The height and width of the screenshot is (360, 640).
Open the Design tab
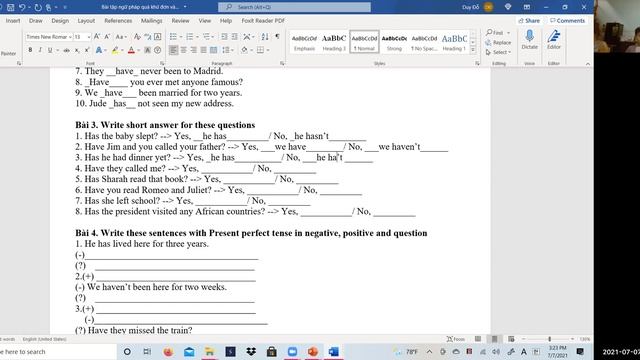pos(60,20)
